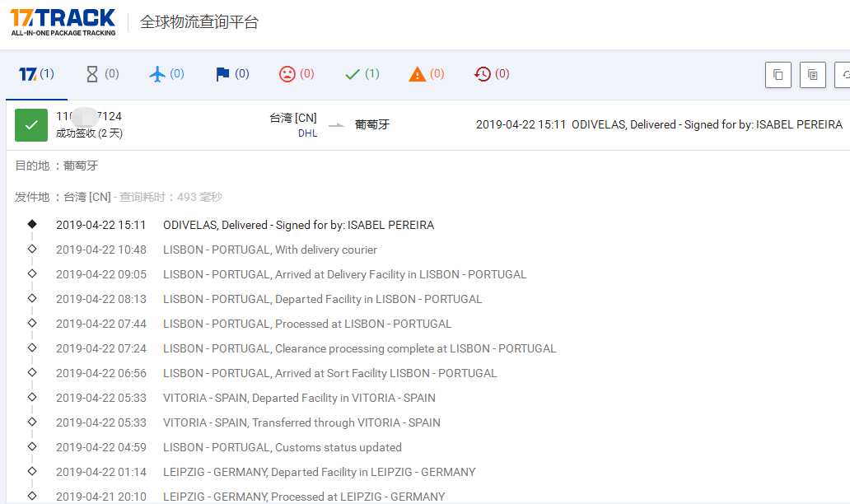
Task: Click the 17TRACK logo
Action: pyautogui.click(x=63, y=21)
